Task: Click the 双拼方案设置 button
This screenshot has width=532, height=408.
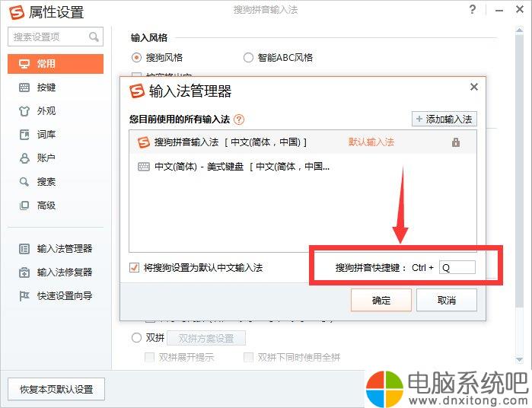Action: [x=206, y=339]
